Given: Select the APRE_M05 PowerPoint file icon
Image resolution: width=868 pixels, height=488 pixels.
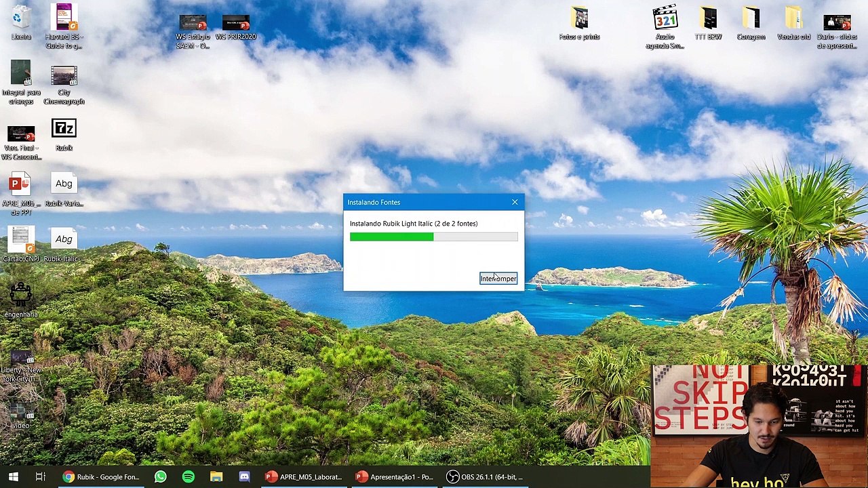Looking at the screenshot, I should [20, 195].
